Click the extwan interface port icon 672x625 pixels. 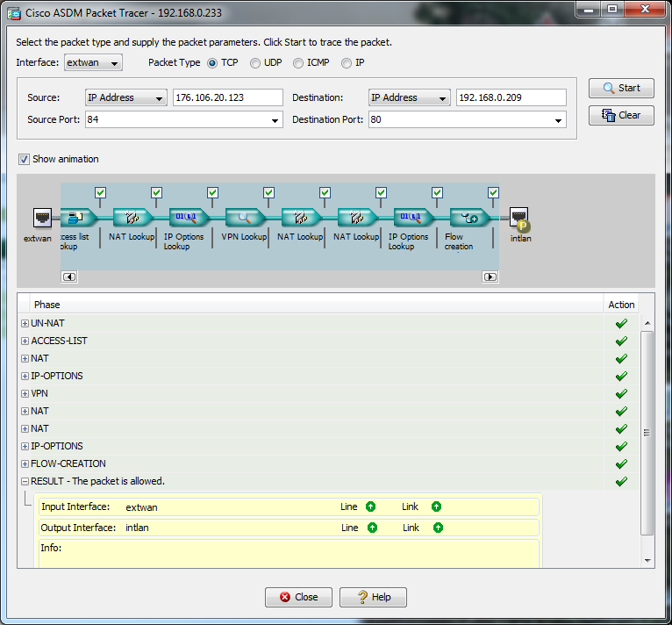click(x=42, y=218)
